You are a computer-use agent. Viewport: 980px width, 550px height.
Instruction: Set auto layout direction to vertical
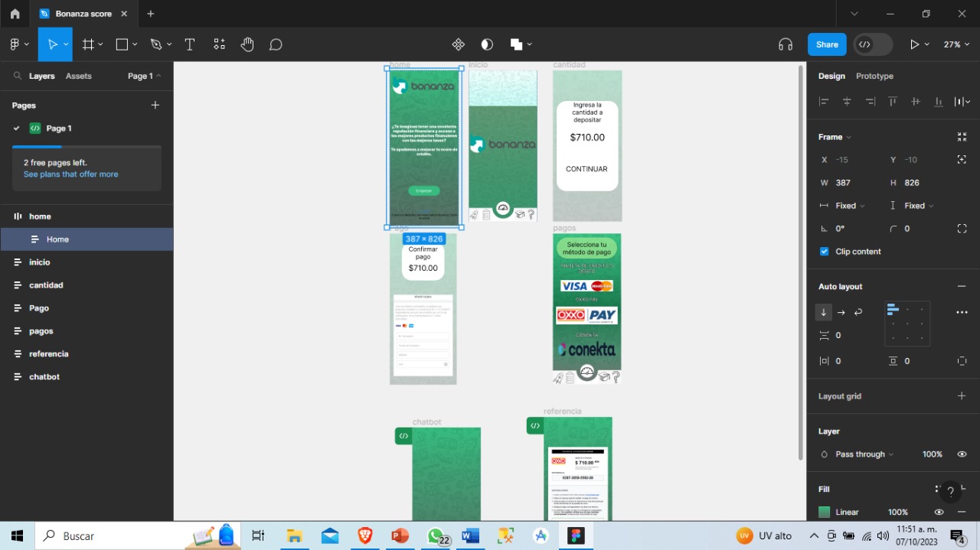point(824,312)
